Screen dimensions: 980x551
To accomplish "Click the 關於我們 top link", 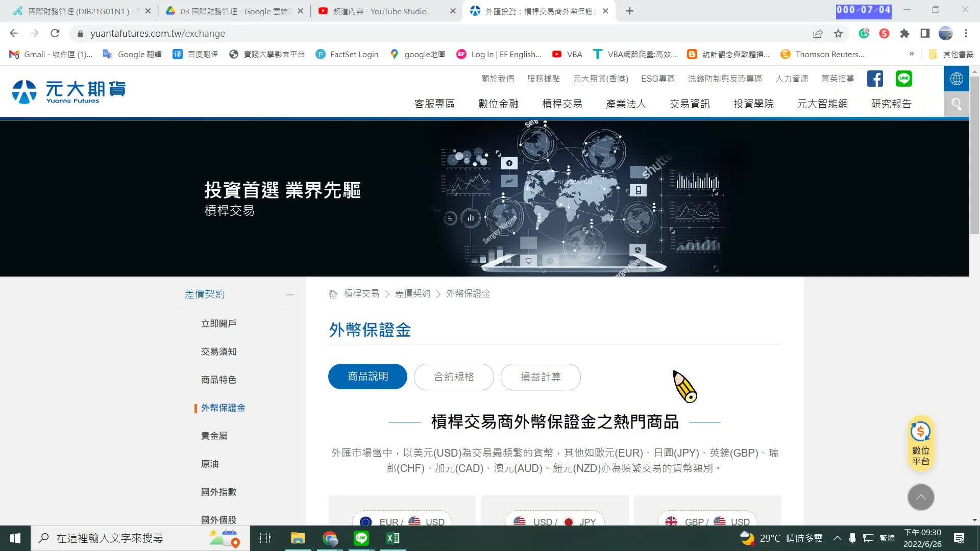I will click(x=498, y=79).
